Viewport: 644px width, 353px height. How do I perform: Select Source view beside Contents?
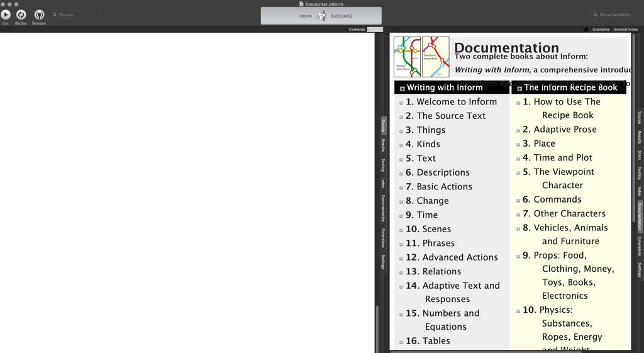(x=375, y=30)
